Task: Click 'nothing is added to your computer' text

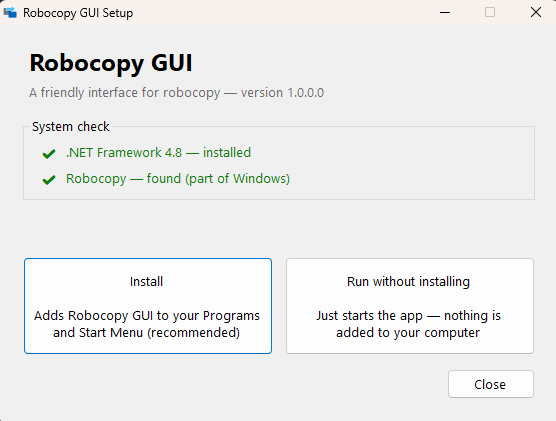Action: point(418,324)
